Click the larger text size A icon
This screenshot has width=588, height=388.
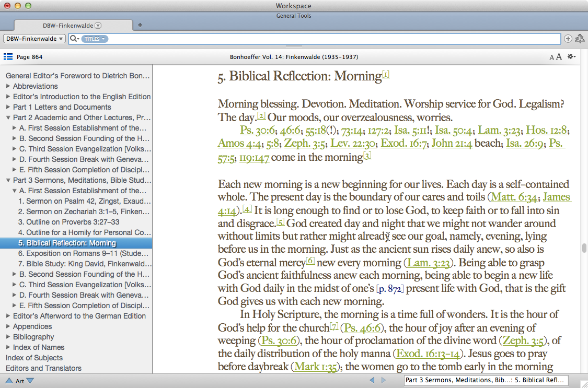pyautogui.click(x=559, y=57)
